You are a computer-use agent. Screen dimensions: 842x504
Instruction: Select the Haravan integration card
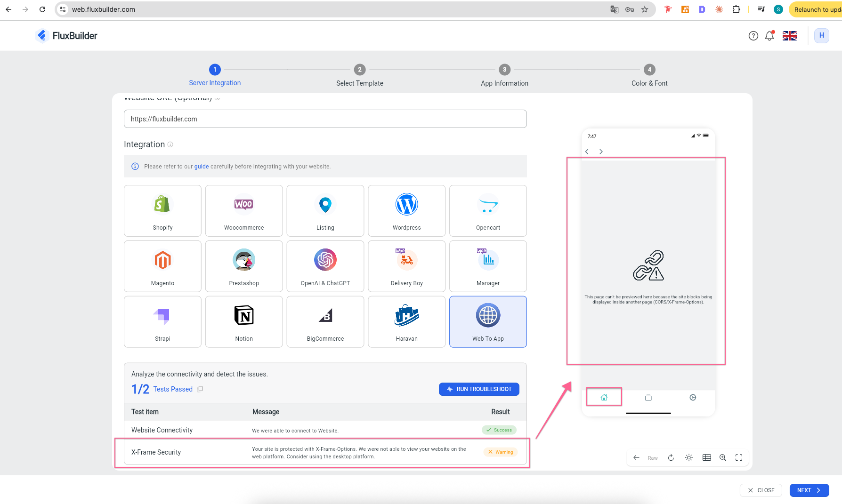407,322
